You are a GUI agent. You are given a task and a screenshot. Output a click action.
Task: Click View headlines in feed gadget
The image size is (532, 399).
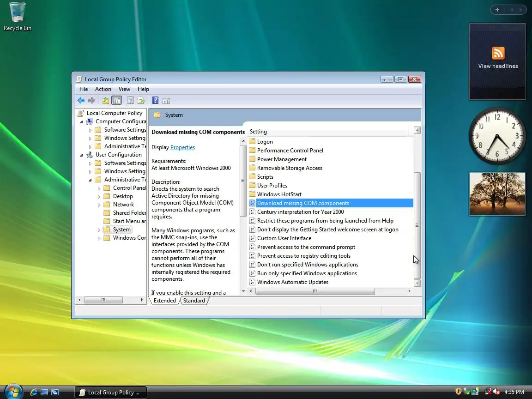click(x=498, y=66)
